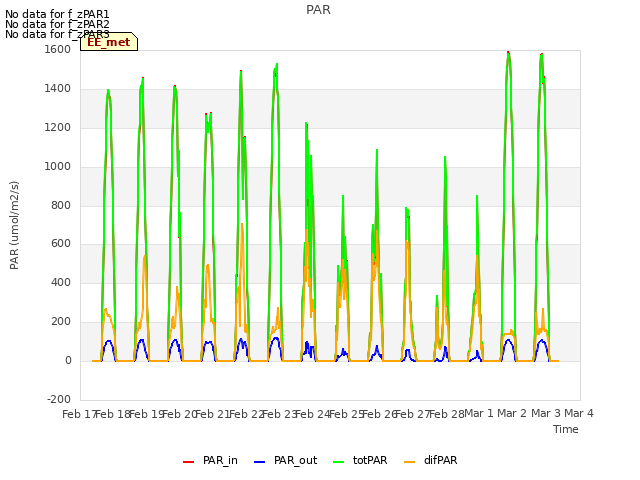Click the blue PAR_out legend swatch
The image size is (640, 480).
coord(260,461)
